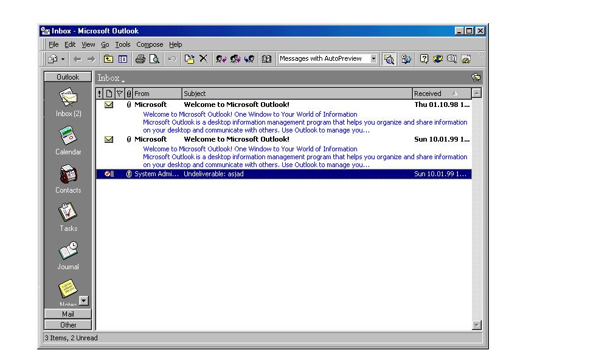
Task: Click System Admi... sender cell
Action: tap(157, 174)
